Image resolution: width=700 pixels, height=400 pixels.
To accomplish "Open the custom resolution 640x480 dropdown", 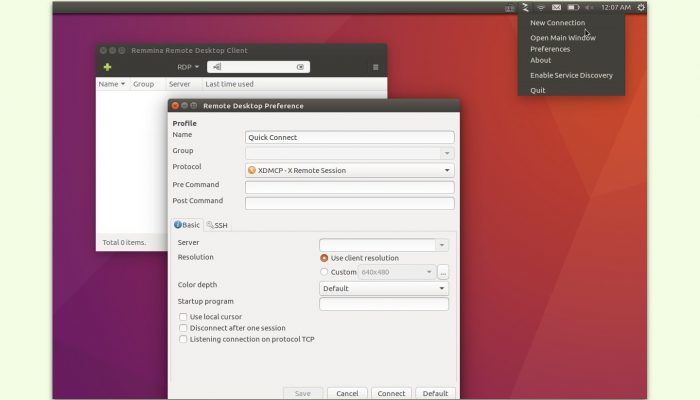I will click(396, 272).
